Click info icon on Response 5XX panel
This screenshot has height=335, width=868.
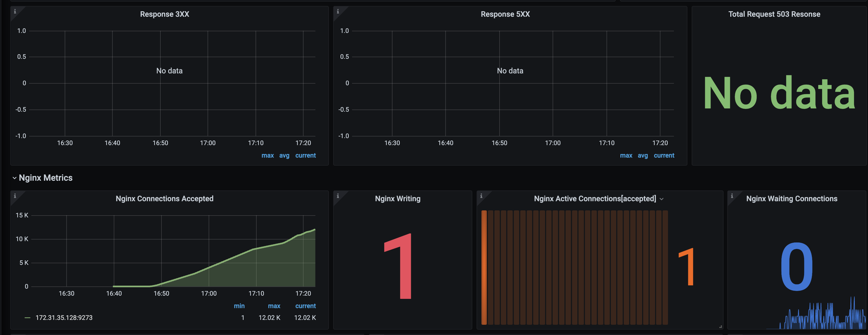coord(337,11)
